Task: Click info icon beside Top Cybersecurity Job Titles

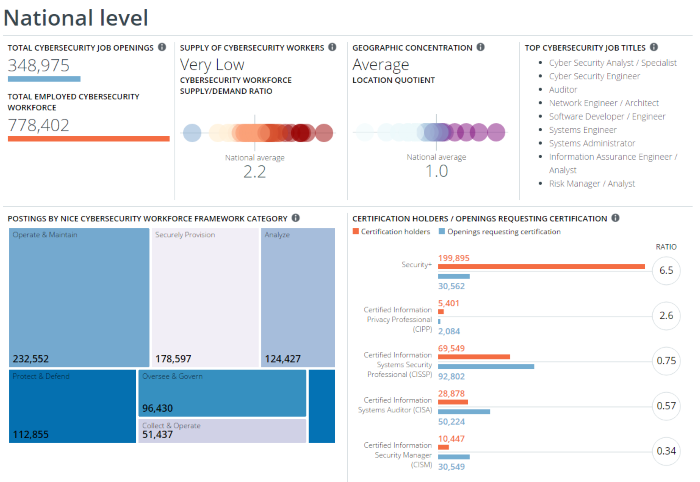Action: point(654,47)
